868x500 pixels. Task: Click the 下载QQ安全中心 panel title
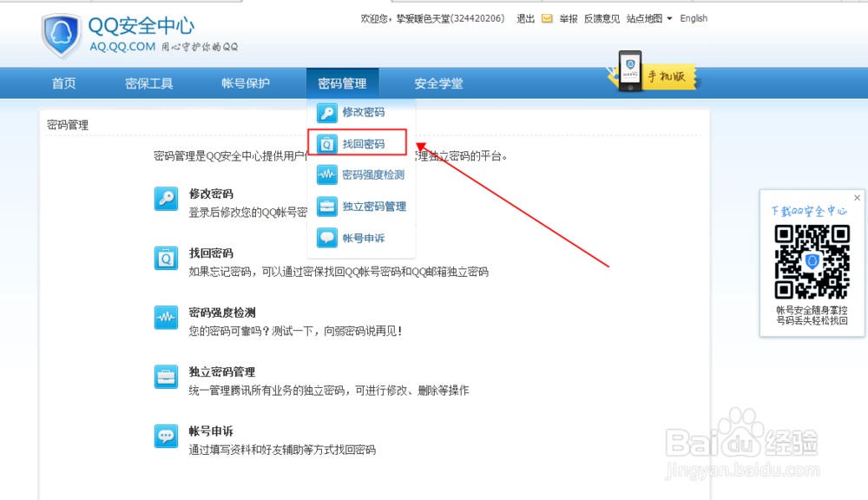coord(809,211)
